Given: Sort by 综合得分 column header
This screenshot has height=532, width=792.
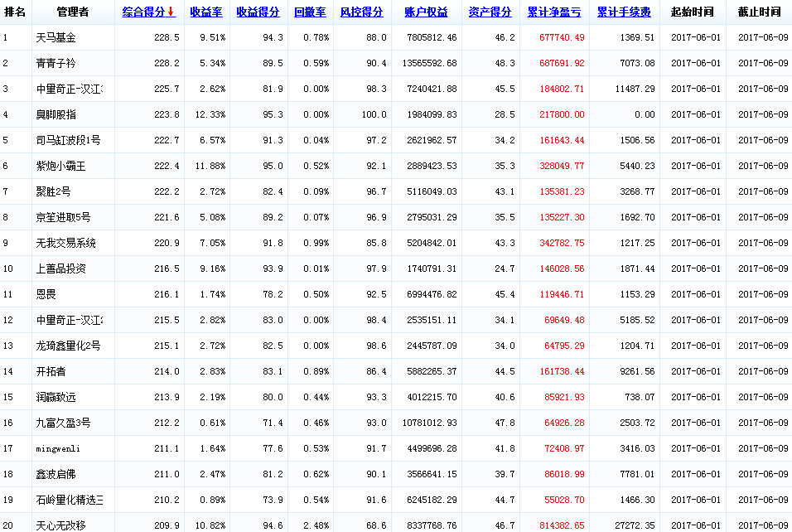Looking at the screenshot, I should pos(148,12).
